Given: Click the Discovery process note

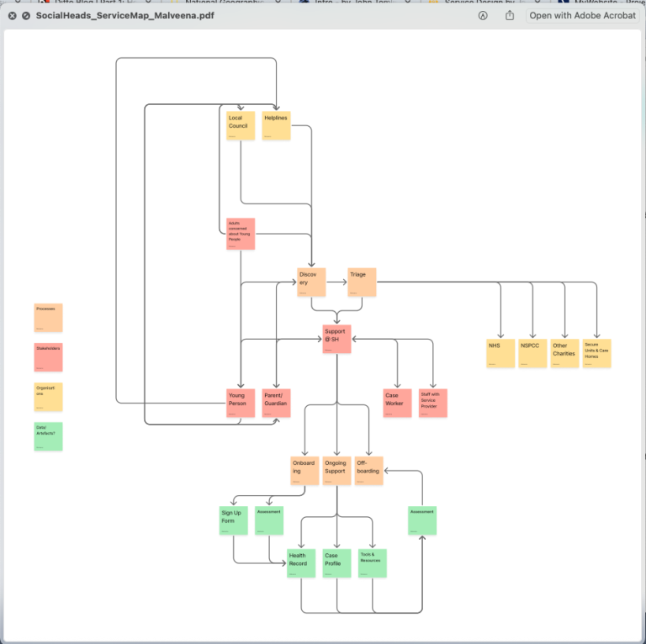Looking at the screenshot, I should coord(311,282).
